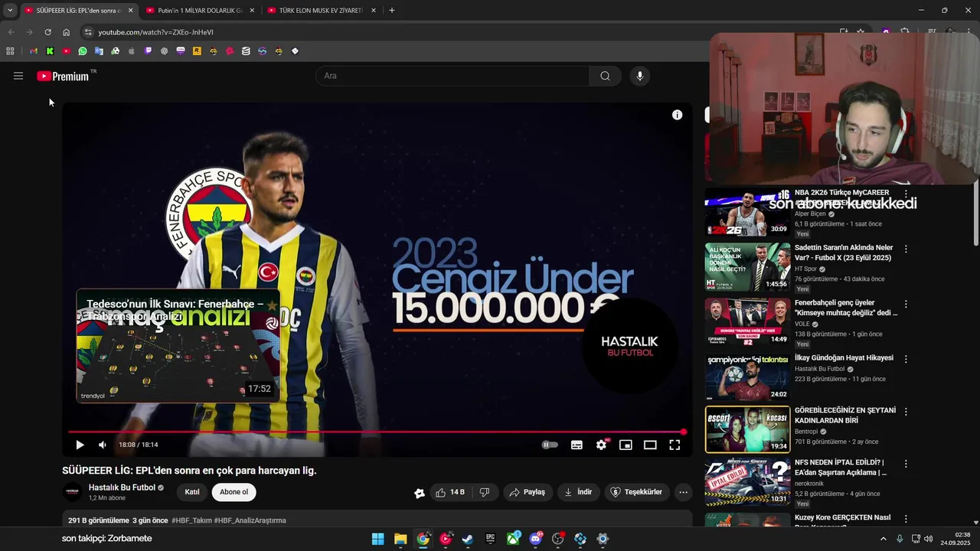Like the video (14 B)

pos(450,492)
